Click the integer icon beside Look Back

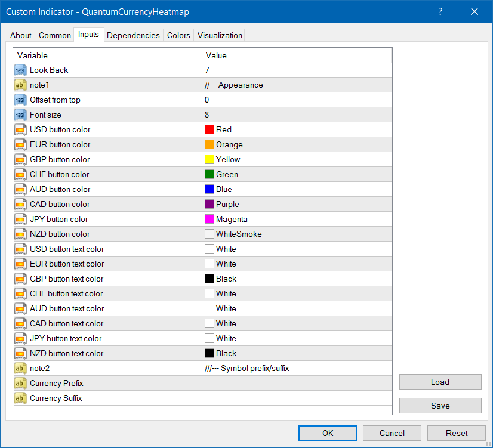tap(20, 70)
